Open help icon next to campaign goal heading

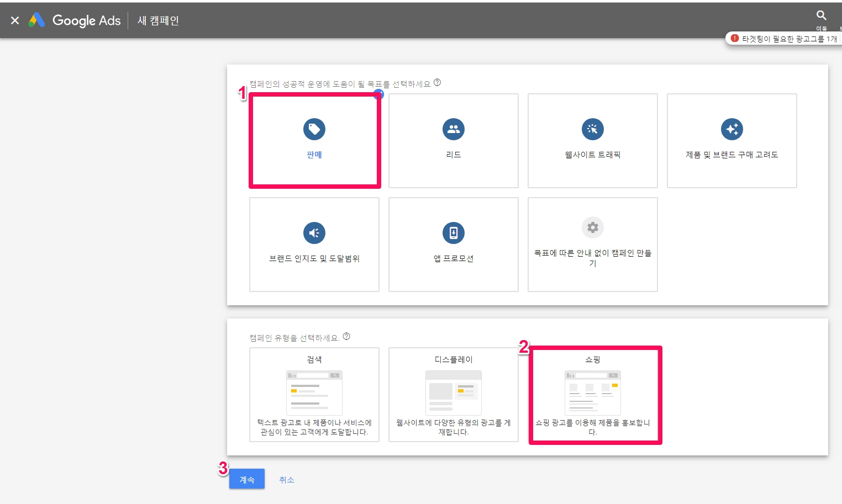pyautogui.click(x=437, y=83)
